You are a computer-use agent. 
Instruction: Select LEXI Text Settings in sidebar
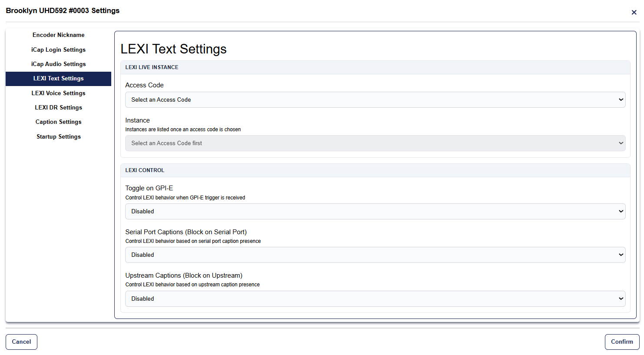pos(58,79)
